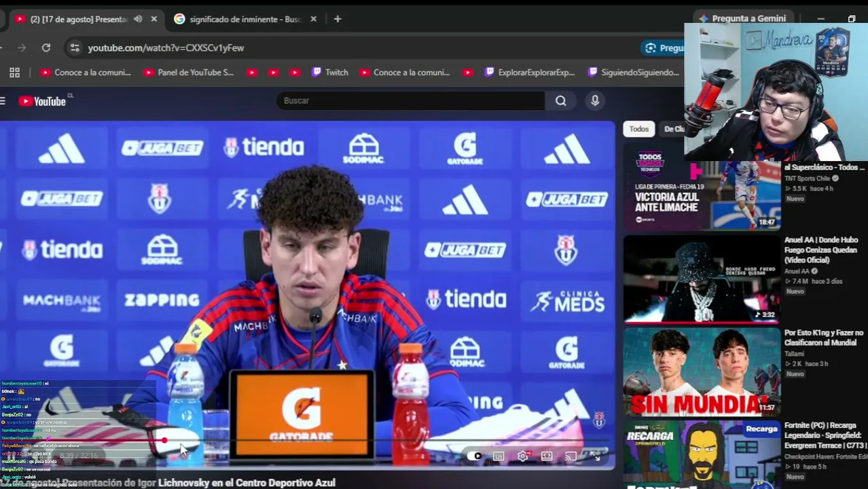Toggle subtitles in the video player
Viewport: 868px width, 489px height.
pos(499,456)
